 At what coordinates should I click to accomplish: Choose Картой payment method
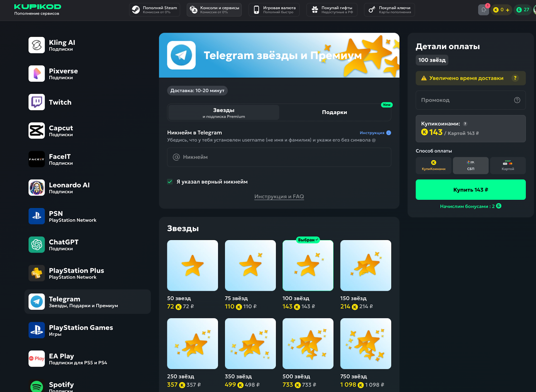click(508, 165)
